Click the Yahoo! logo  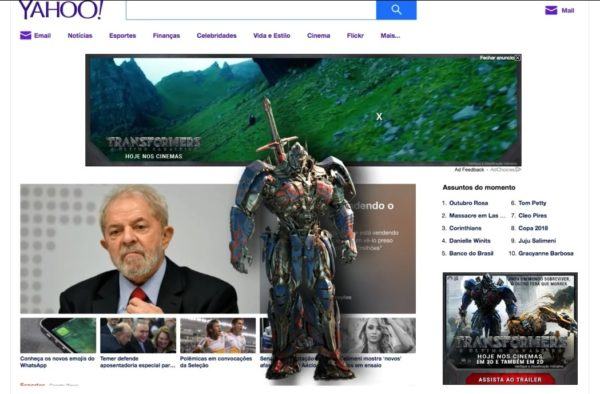point(61,9)
